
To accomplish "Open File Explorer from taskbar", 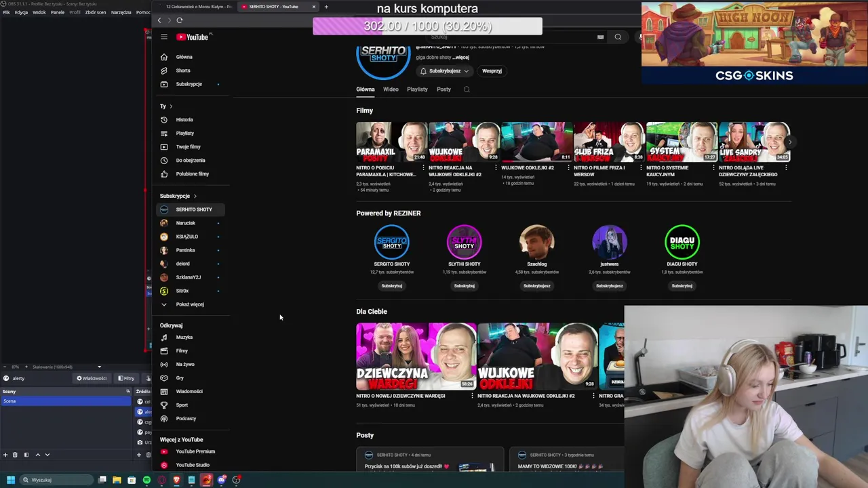I will coord(117,480).
